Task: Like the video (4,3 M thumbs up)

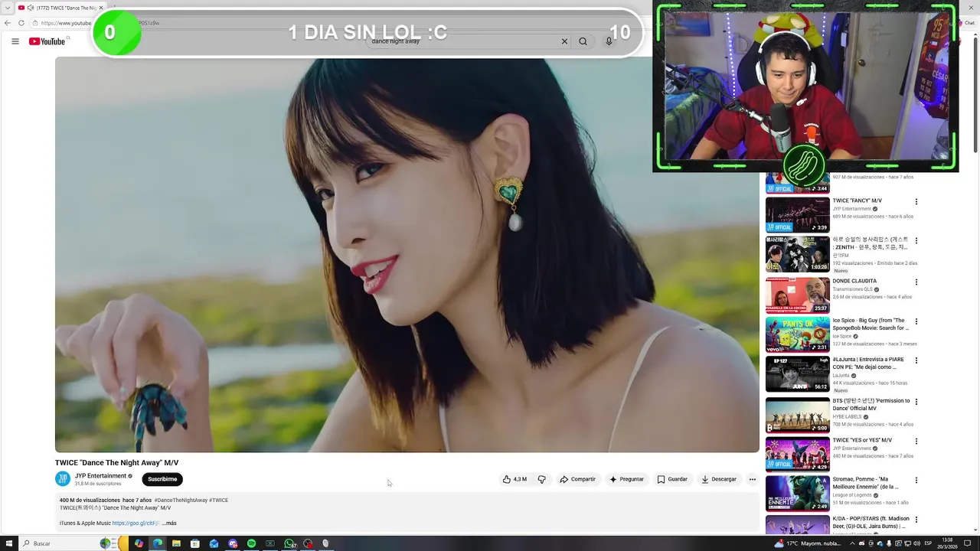Action: 514,479
